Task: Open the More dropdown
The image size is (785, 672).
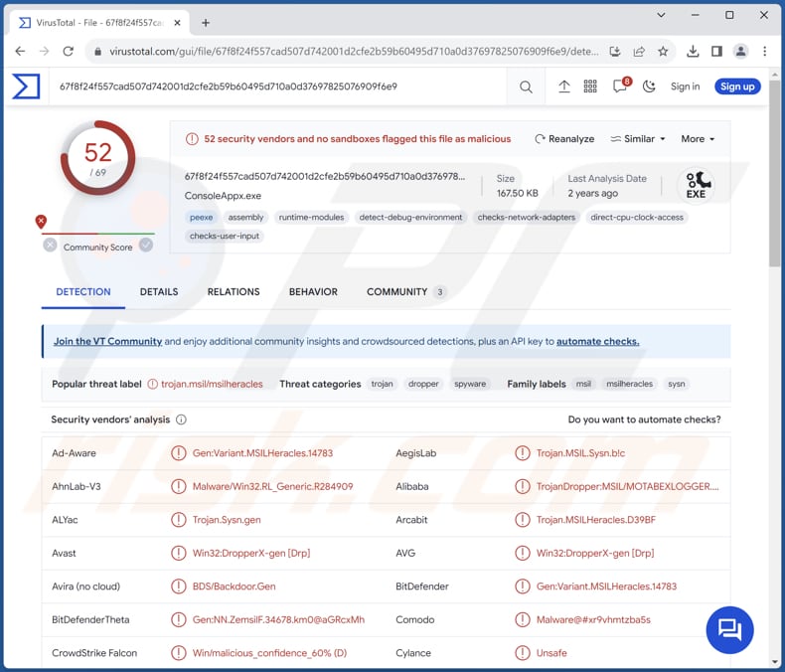Action: point(698,139)
